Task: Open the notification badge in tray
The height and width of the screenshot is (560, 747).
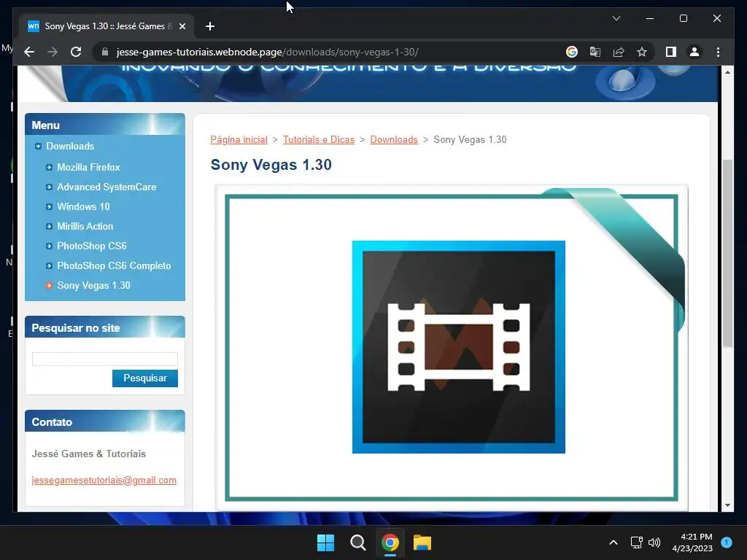Action: click(x=727, y=542)
